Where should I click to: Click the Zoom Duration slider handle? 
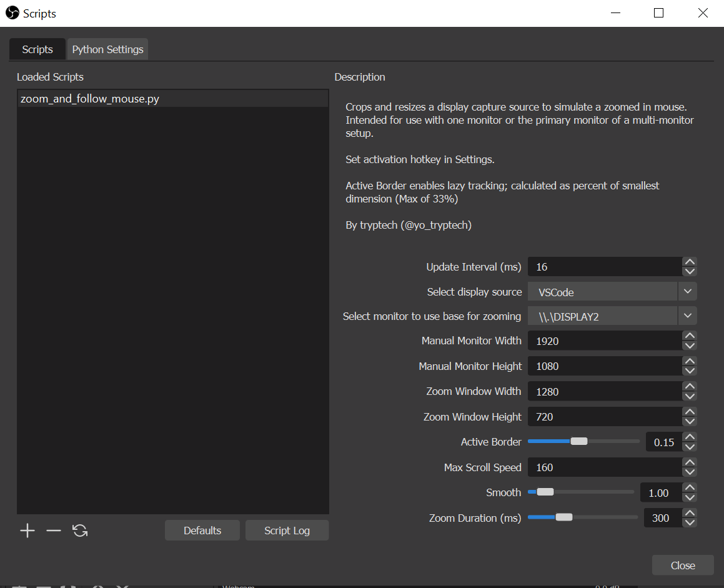[x=564, y=517]
